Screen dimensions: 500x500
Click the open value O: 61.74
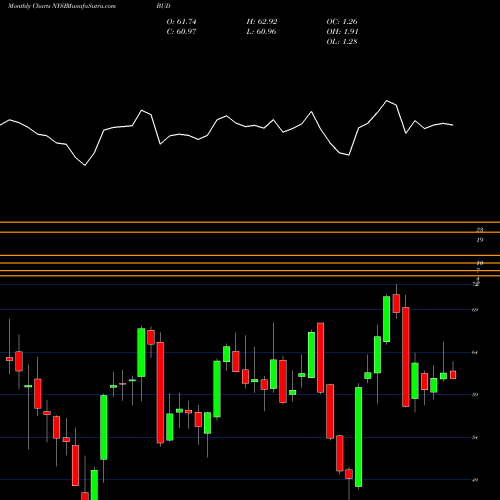(181, 22)
